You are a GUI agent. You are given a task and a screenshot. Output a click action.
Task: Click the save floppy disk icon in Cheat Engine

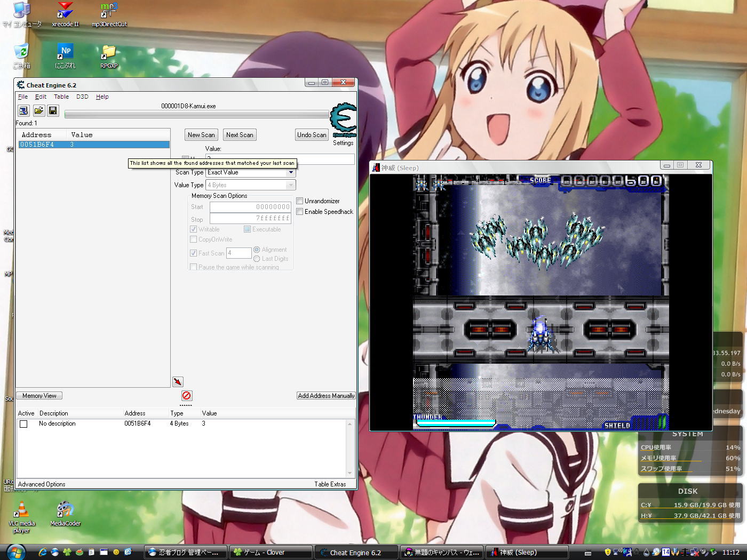(53, 110)
